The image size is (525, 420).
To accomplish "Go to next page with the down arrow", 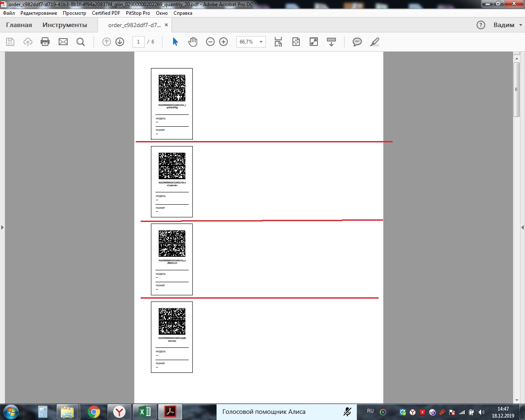I will click(x=120, y=42).
